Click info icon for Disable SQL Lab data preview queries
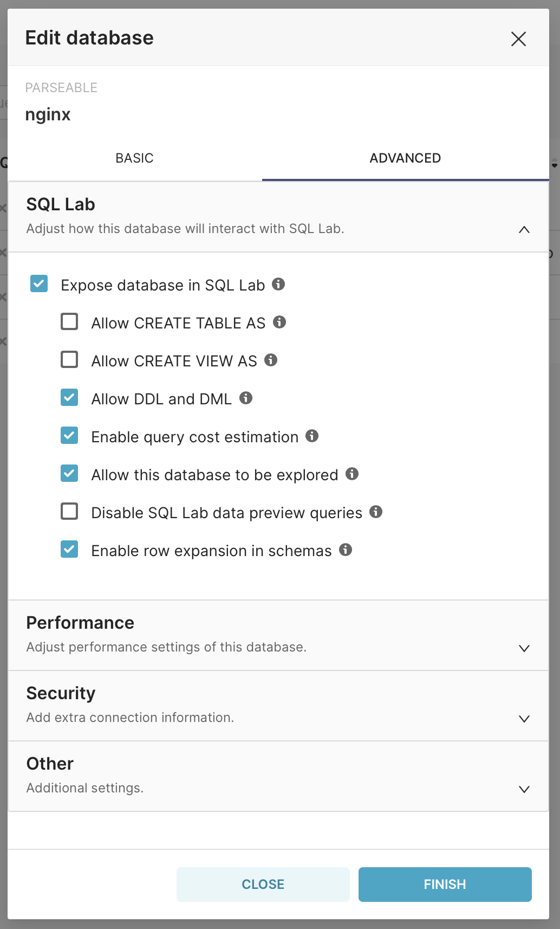Screen dimensions: 560x929 (376, 512)
